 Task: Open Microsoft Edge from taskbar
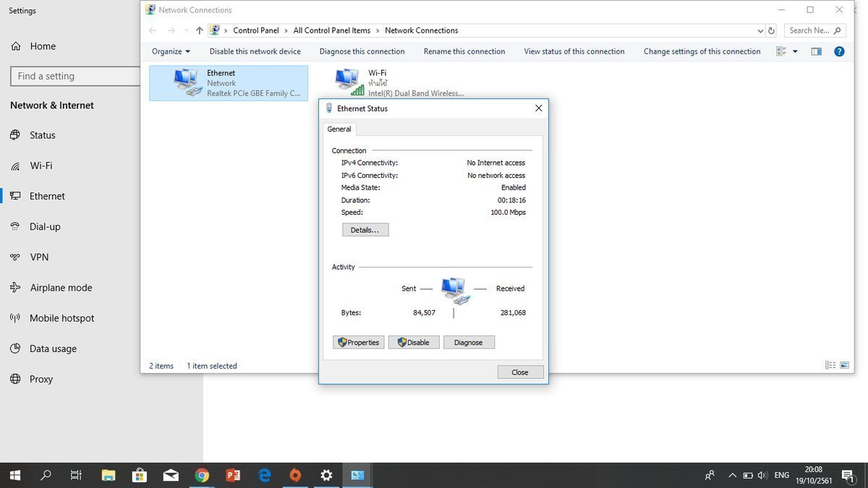(264, 475)
